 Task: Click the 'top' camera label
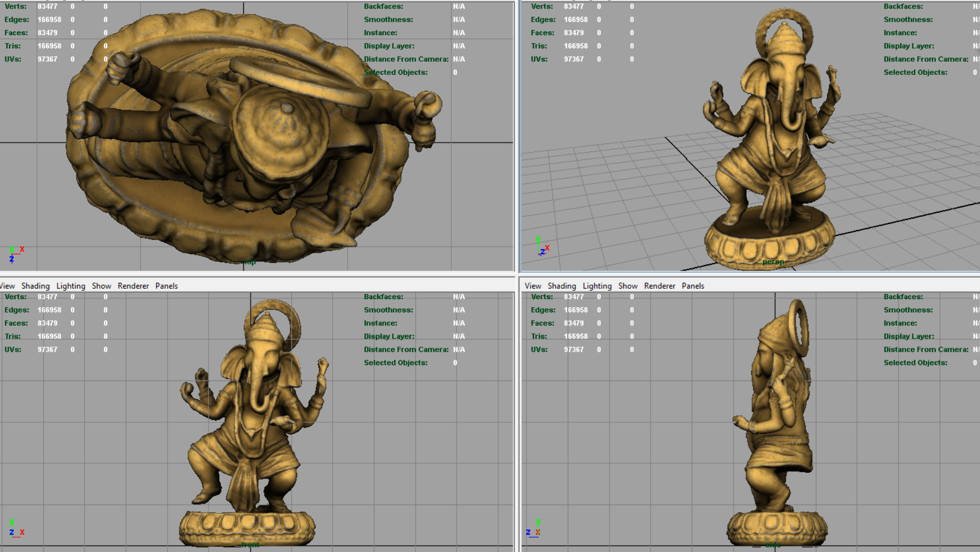[250, 262]
